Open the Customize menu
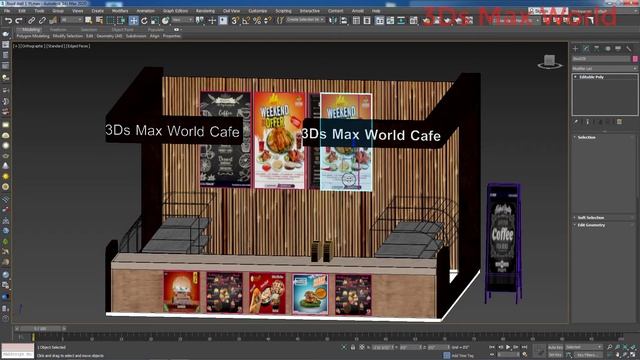 pos(258,11)
